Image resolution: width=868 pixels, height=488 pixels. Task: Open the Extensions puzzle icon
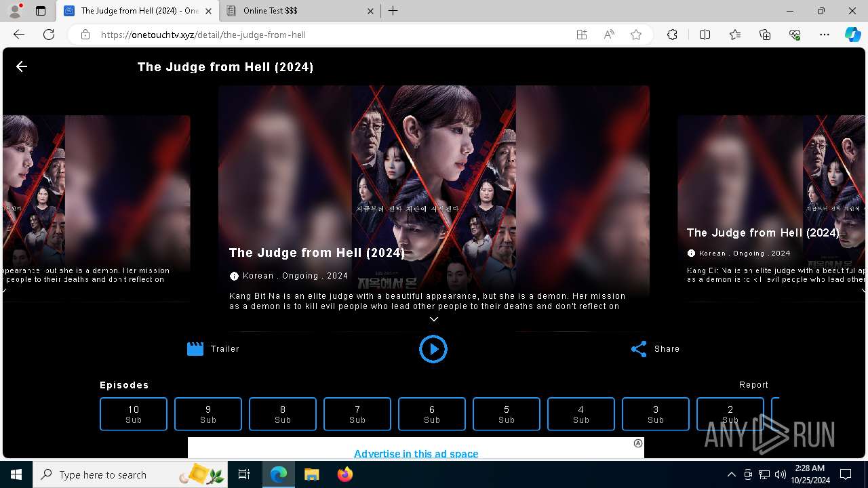[672, 35]
